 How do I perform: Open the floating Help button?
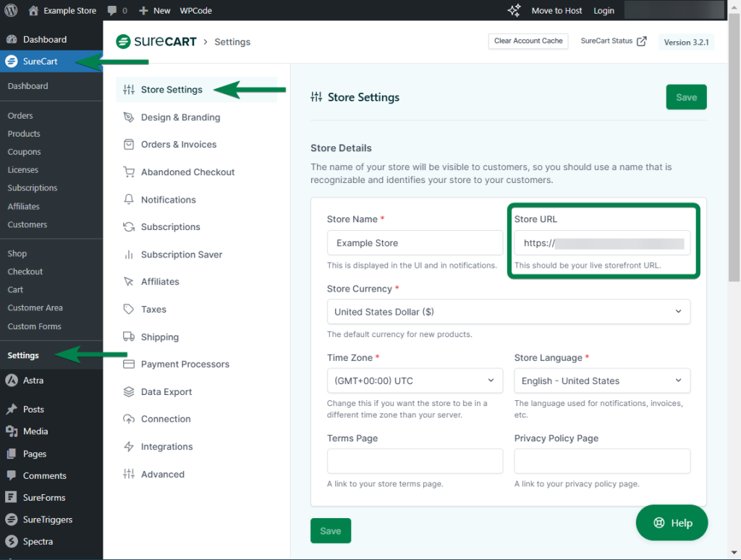(x=672, y=523)
